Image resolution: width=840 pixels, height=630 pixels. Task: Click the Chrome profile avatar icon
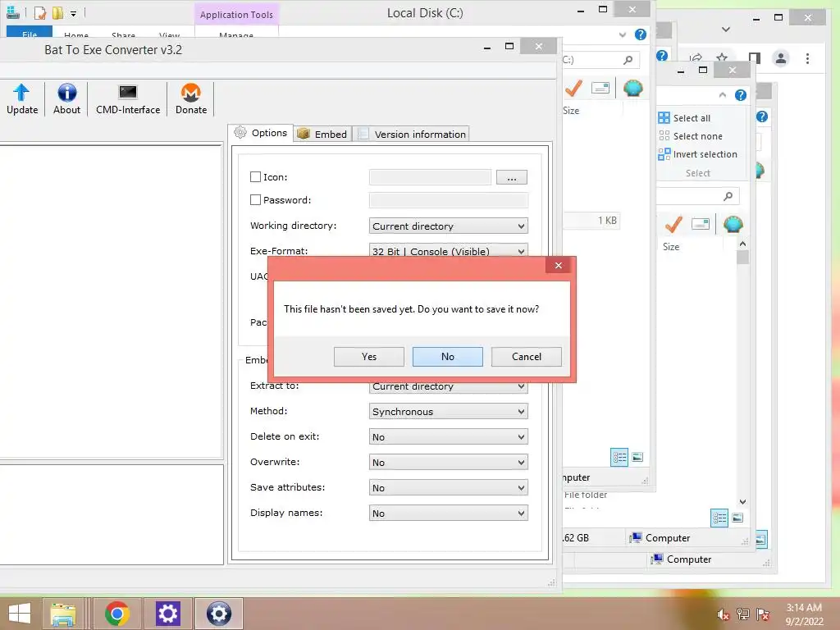click(x=781, y=58)
